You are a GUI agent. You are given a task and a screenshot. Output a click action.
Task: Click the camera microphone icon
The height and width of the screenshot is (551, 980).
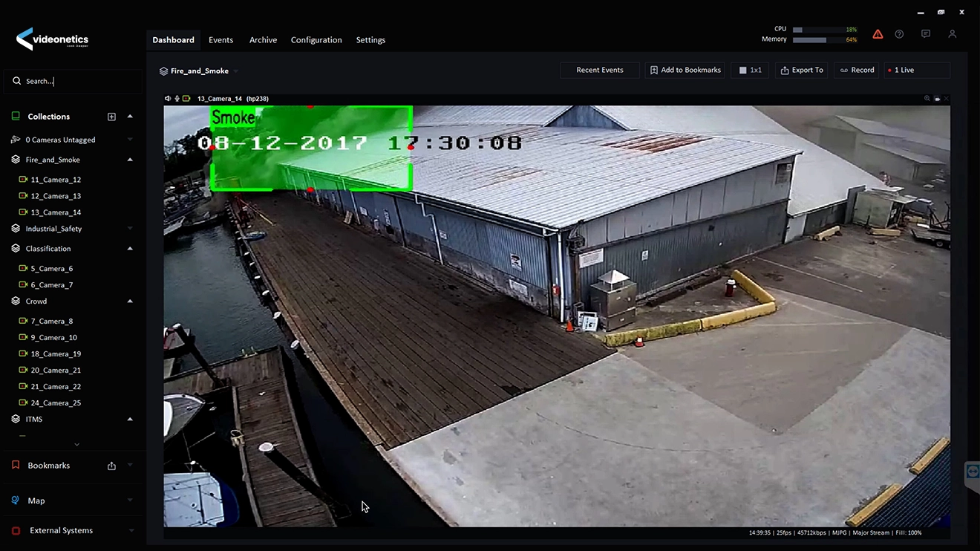[x=177, y=99]
